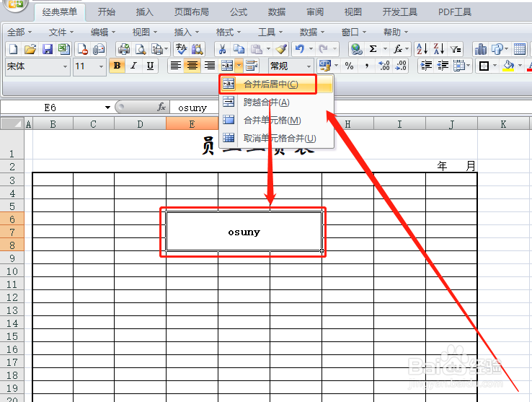Choose 合并单元格(M) option
Viewport: 532px width, 402px height.
point(276,120)
